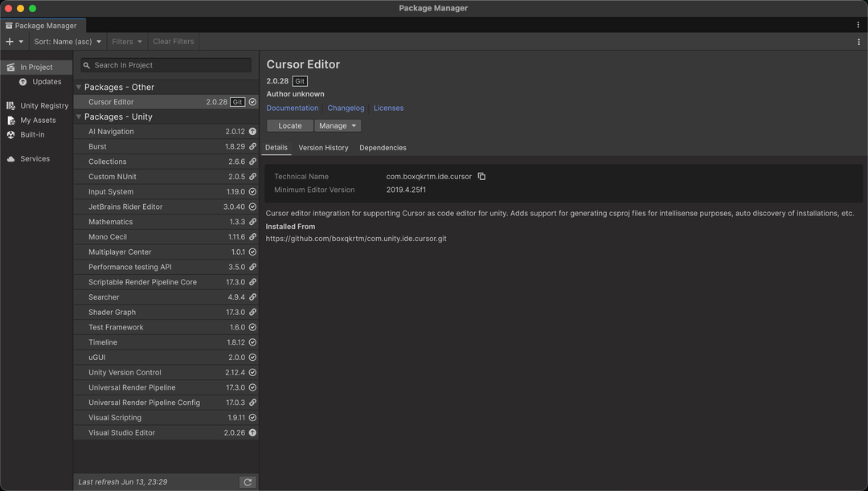This screenshot has width=868, height=491.
Task: Click the link icon for Mono Cecil
Action: click(252, 237)
